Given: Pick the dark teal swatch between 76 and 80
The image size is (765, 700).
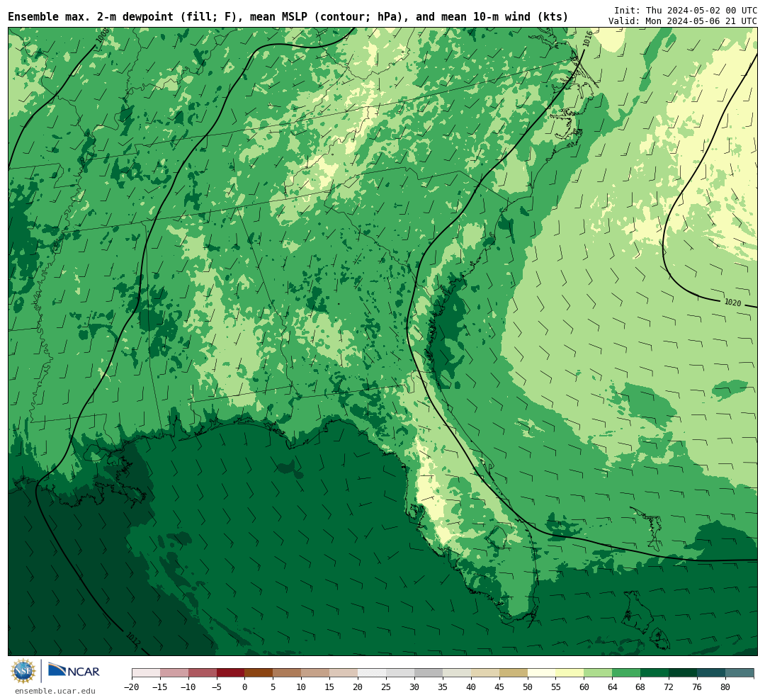Looking at the screenshot, I should click(712, 672).
